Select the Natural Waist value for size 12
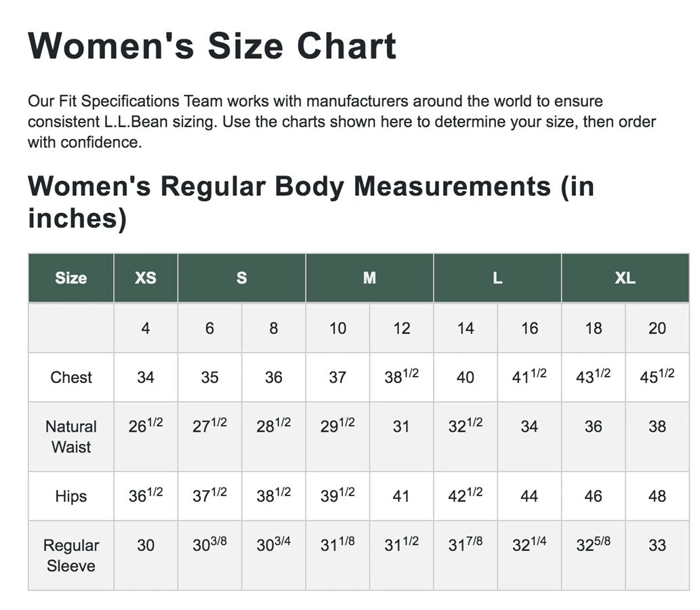This screenshot has height=610, width=700. click(401, 427)
